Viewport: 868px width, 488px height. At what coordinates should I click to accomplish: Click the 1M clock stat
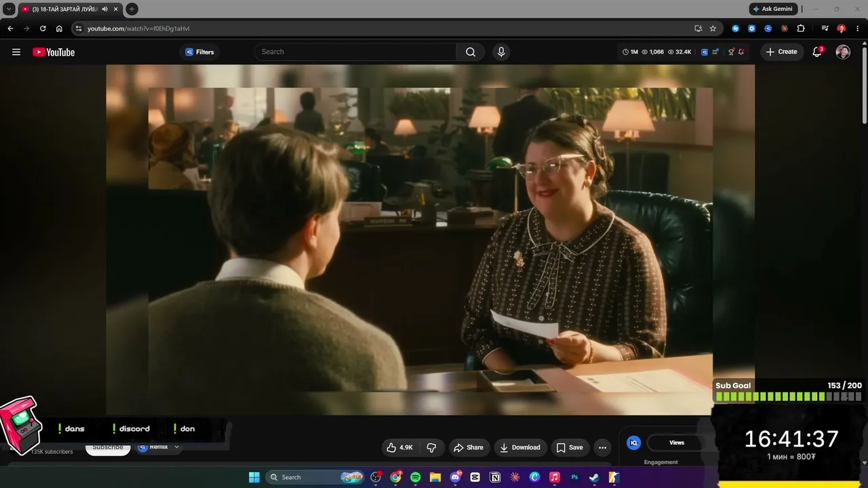point(631,52)
